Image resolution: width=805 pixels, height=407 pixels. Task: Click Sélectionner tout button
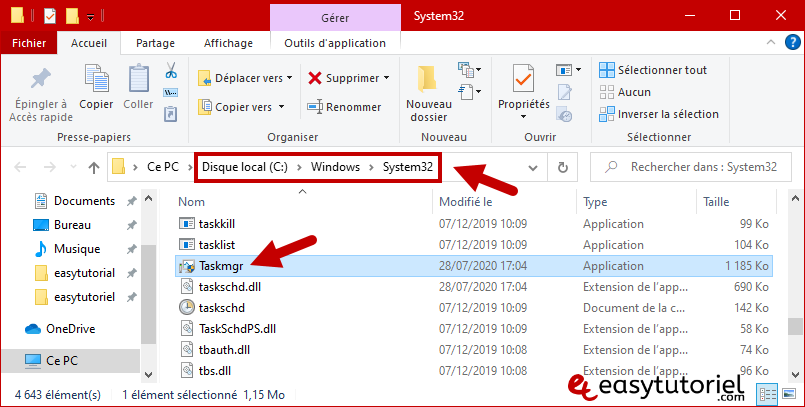pyautogui.click(x=653, y=70)
